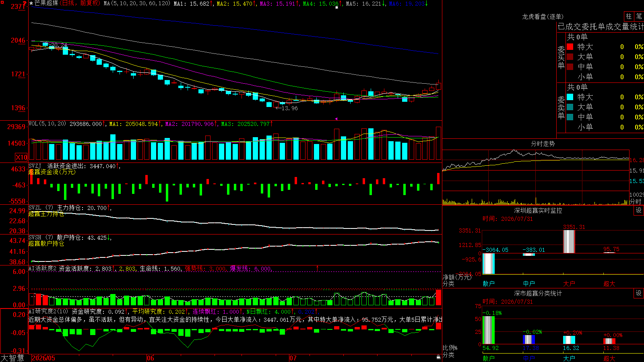Image resolution: width=644 pixels, height=362 pixels.
Task: Click the 13.96 low price annotation
Action: pos(290,108)
